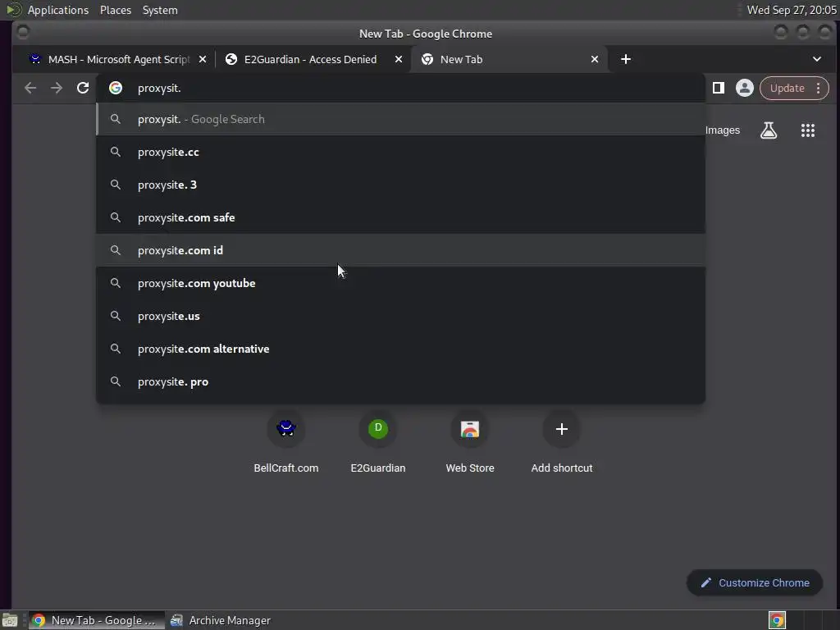Image resolution: width=840 pixels, height=630 pixels.
Task: Expand the tab search dropdown chevron
Action: click(817, 59)
